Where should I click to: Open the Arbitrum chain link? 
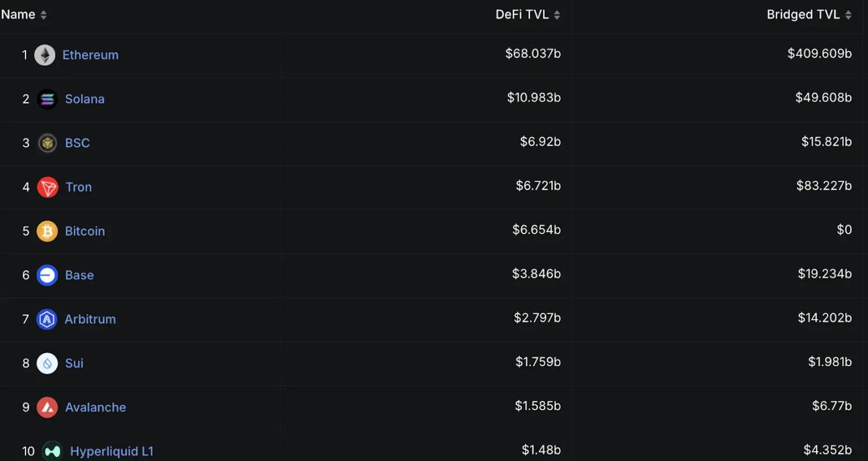[91, 319]
